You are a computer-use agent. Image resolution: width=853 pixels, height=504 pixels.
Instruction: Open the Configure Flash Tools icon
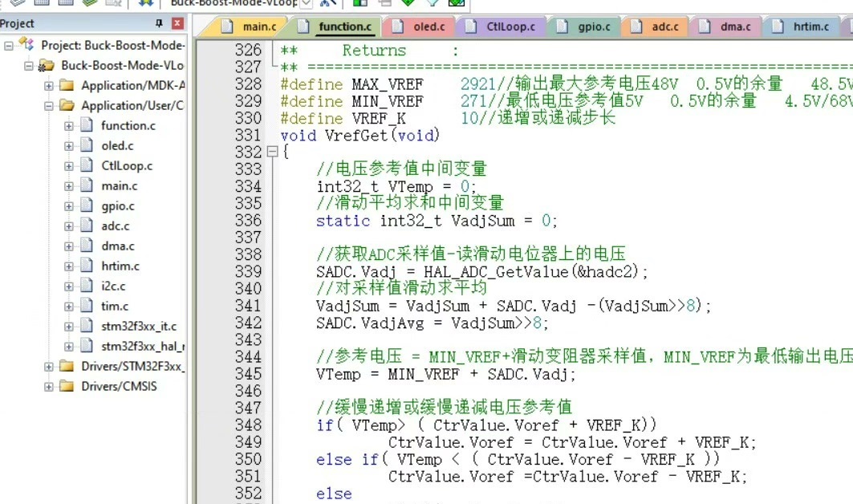[x=384, y=4]
